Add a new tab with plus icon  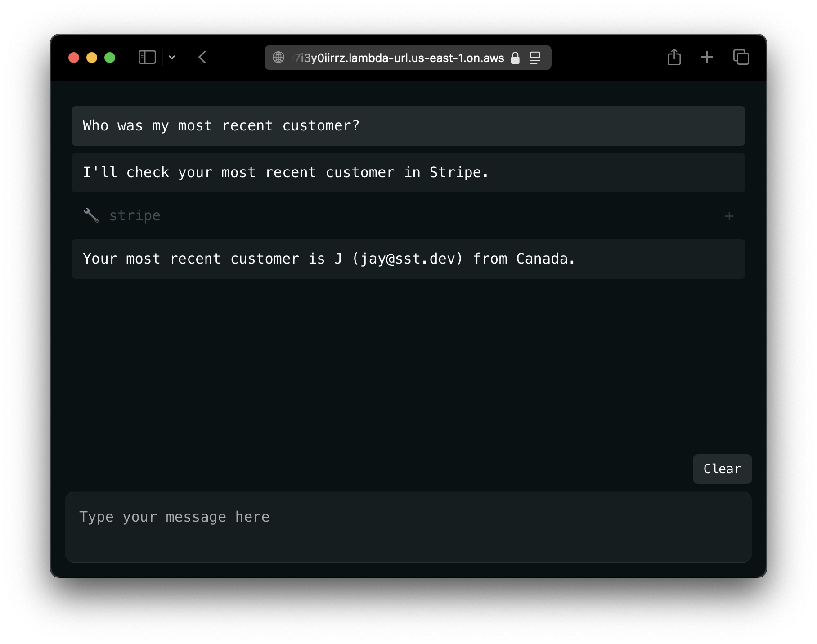coord(707,57)
